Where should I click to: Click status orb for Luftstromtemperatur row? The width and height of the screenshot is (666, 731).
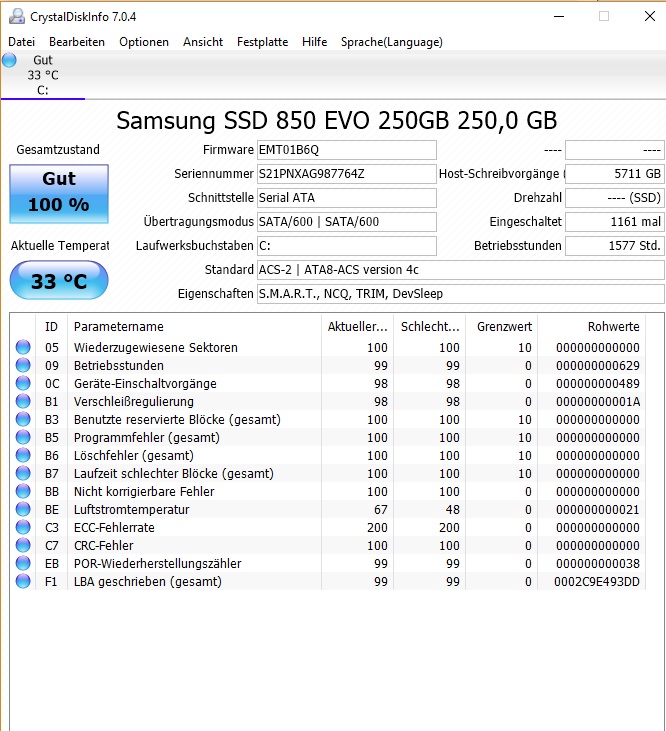coord(23,509)
